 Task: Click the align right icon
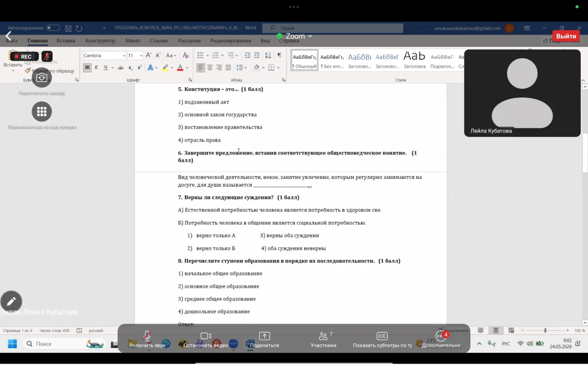219,68
